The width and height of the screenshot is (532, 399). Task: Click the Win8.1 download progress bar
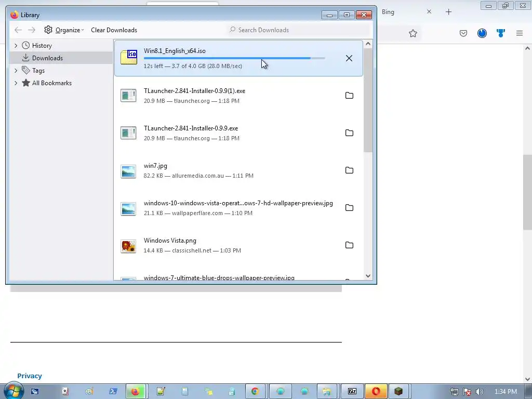234,58
